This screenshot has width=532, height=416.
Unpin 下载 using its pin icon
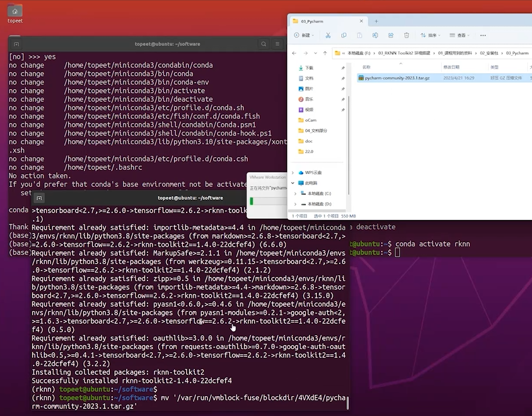click(342, 68)
